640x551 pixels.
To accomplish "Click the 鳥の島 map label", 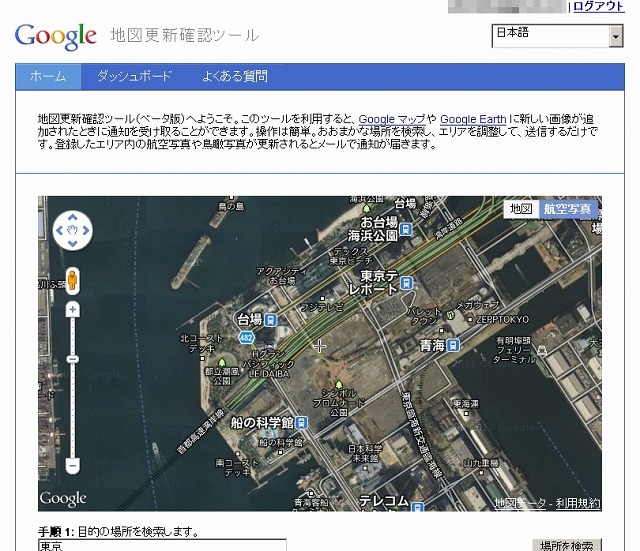I will [231, 207].
